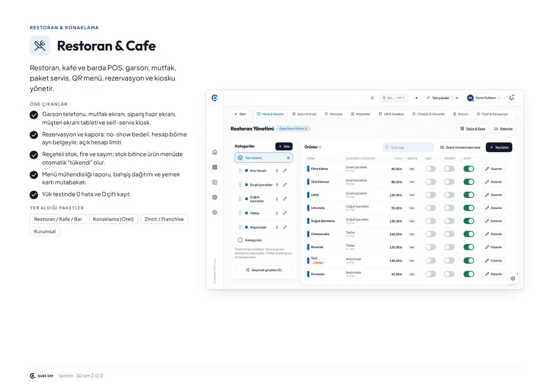The image size is (554, 392).
Task: Click the Zincir / Franchise package chip
Action: (x=164, y=219)
